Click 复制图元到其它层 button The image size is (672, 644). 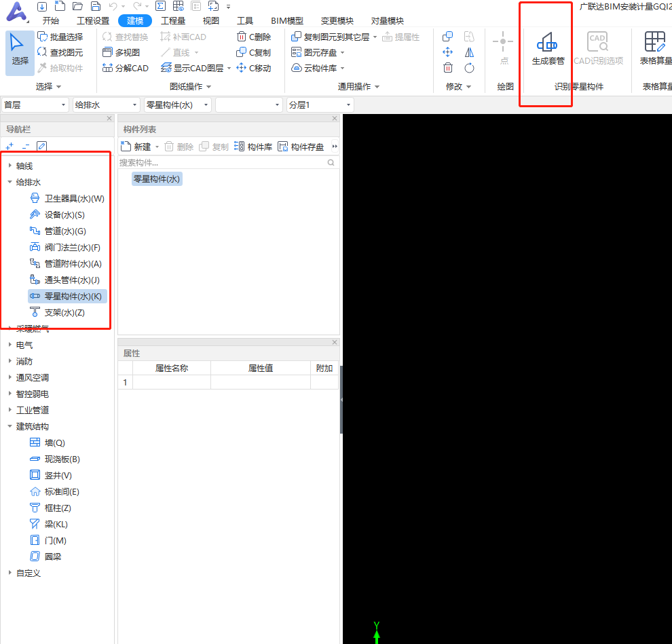click(x=330, y=37)
